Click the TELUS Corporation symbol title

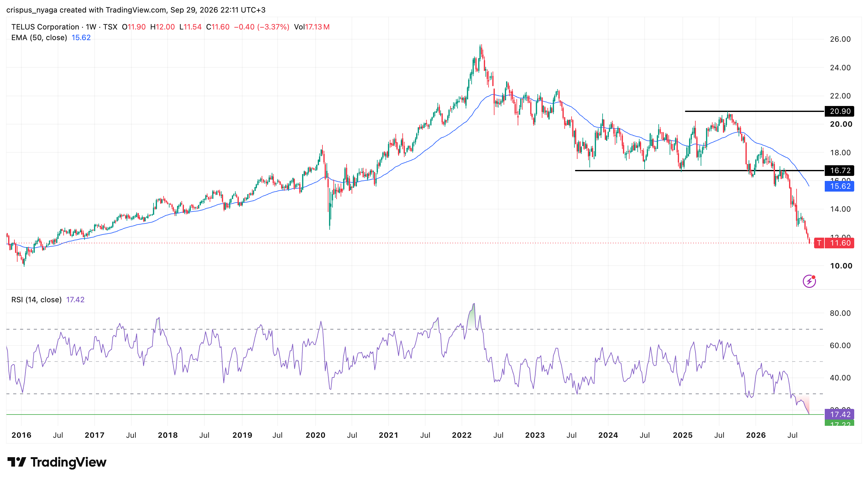[x=45, y=27]
